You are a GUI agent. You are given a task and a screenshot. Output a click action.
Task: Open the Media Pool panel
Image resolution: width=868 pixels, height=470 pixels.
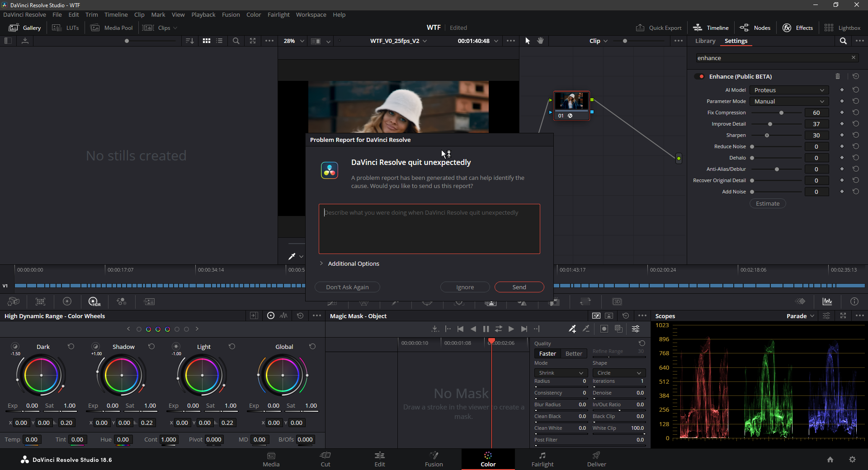112,28
